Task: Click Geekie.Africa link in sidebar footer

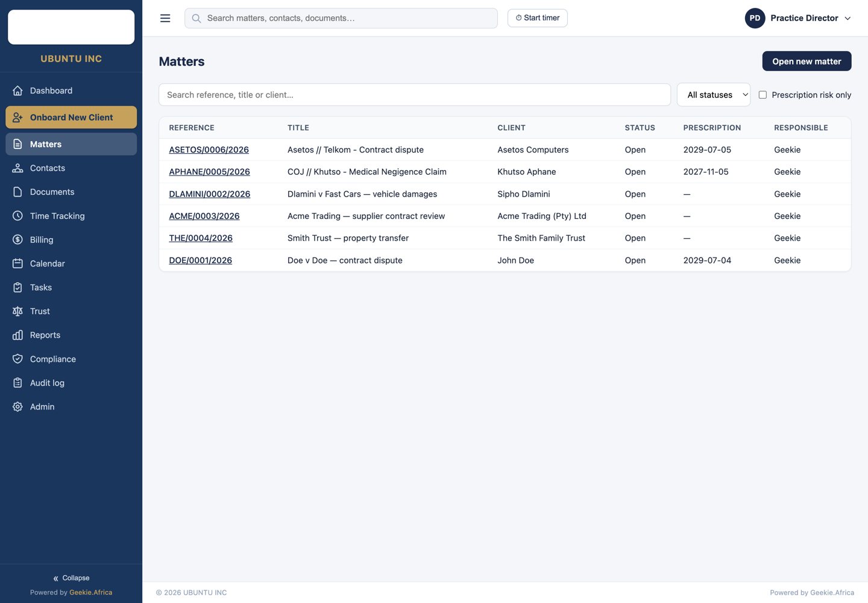Action: tap(91, 592)
